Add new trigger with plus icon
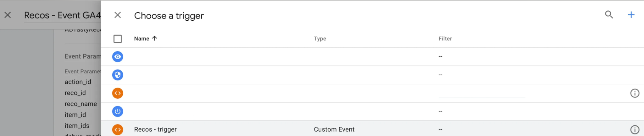The width and height of the screenshot is (644, 136). (x=631, y=15)
